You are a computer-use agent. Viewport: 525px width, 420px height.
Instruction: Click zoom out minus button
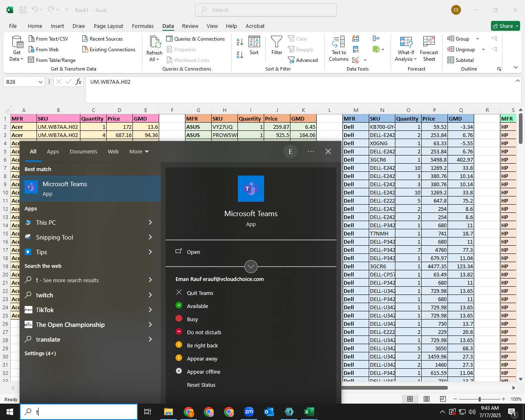455,399
